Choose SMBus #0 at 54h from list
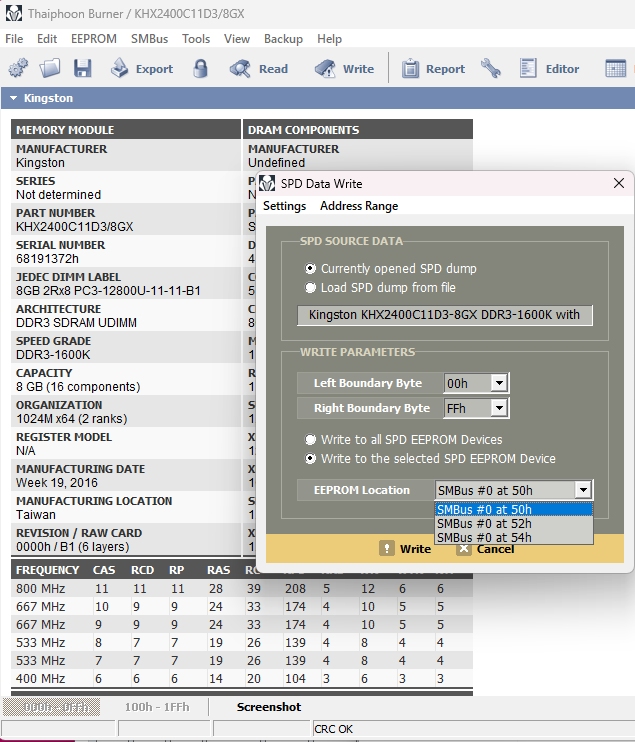 coord(513,538)
